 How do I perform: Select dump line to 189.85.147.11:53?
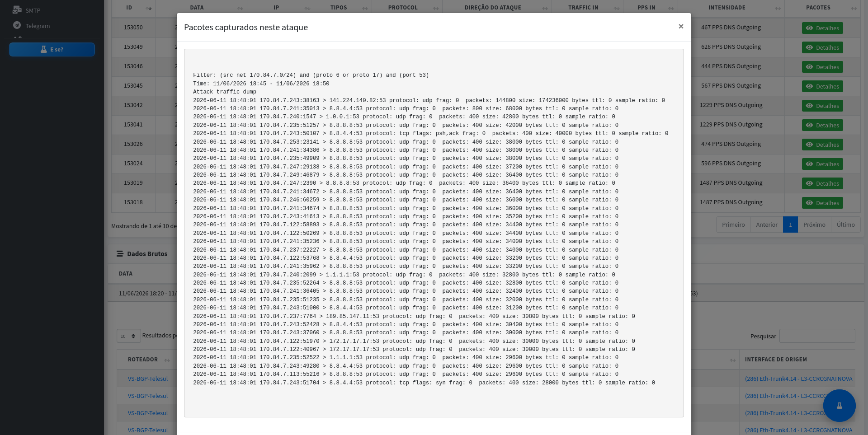[x=414, y=316]
